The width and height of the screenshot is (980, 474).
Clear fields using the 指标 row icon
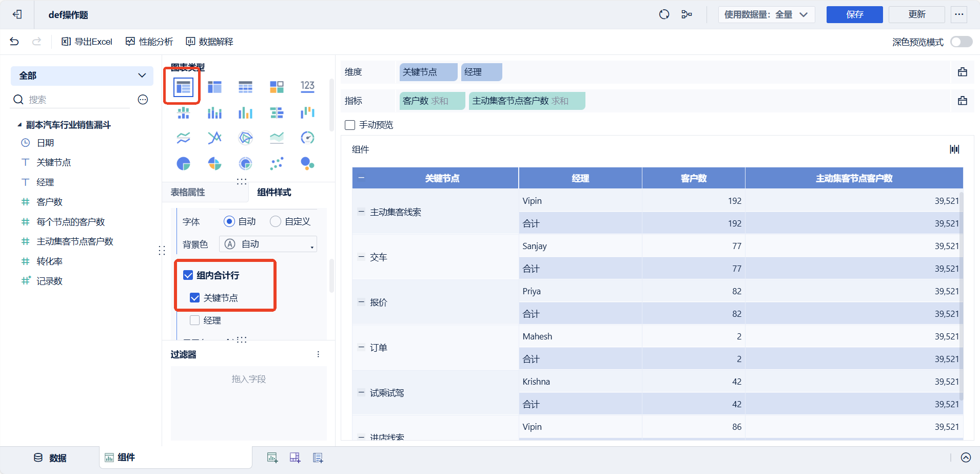963,101
